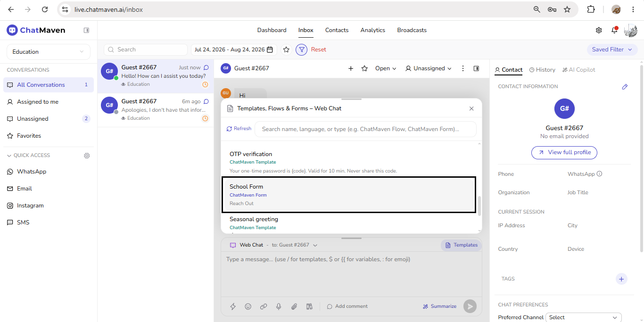Click the WhatsApp info circle icon

click(600, 174)
